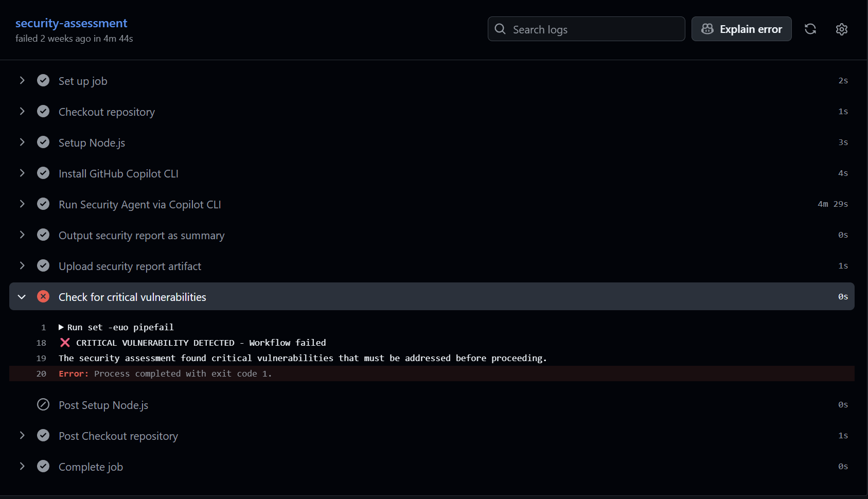The width and height of the screenshot is (868, 499).
Task: Click the Explain error button
Action: (741, 29)
